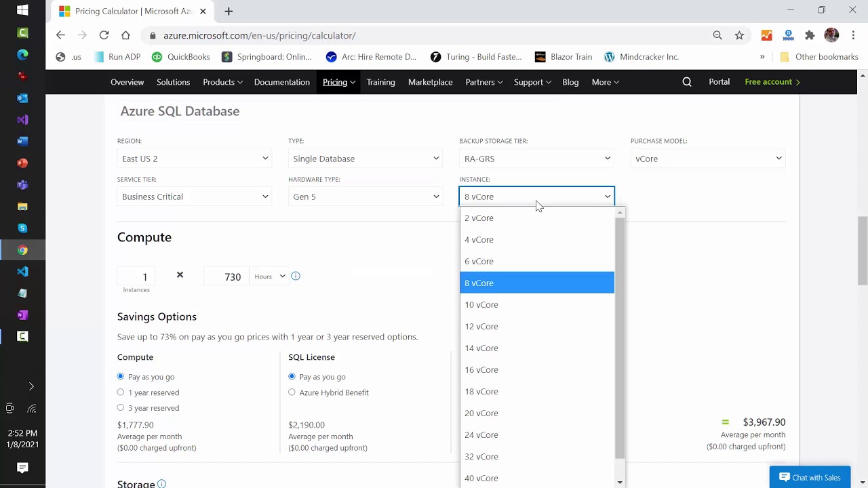Open Microsoft Teams from the taskbar

(x=22, y=184)
